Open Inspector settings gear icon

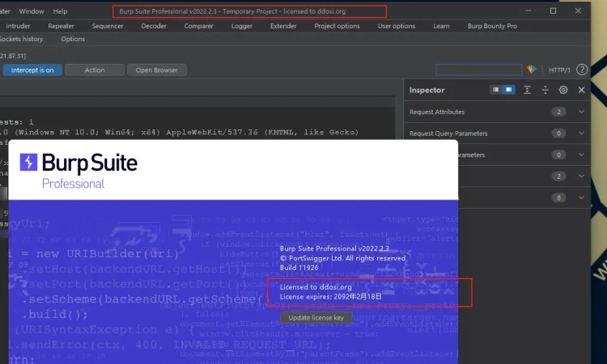click(563, 90)
